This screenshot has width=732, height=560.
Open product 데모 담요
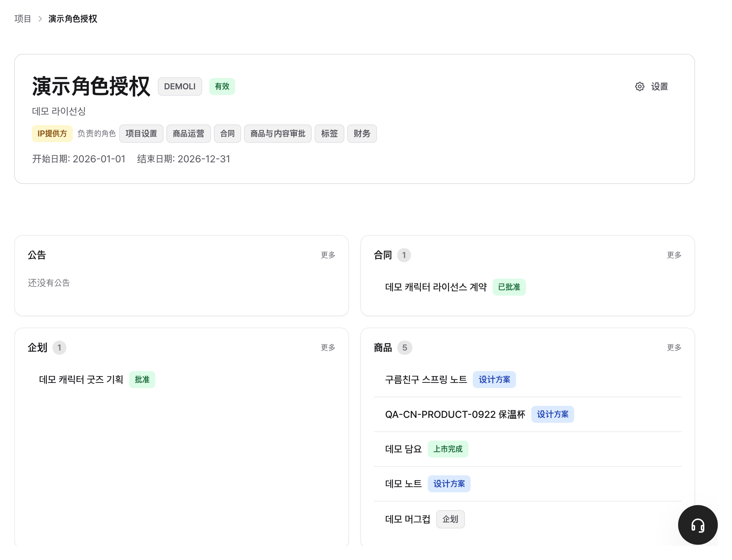[x=403, y=449]
